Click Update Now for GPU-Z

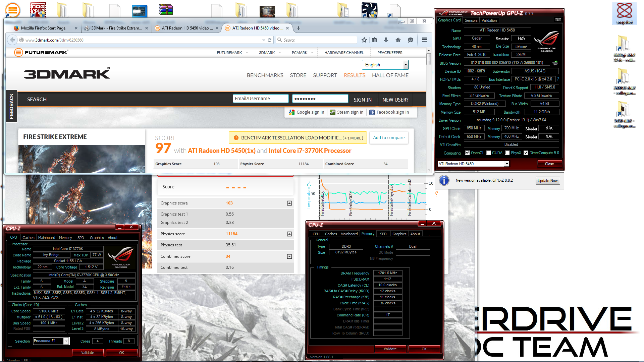pos(547,181)
